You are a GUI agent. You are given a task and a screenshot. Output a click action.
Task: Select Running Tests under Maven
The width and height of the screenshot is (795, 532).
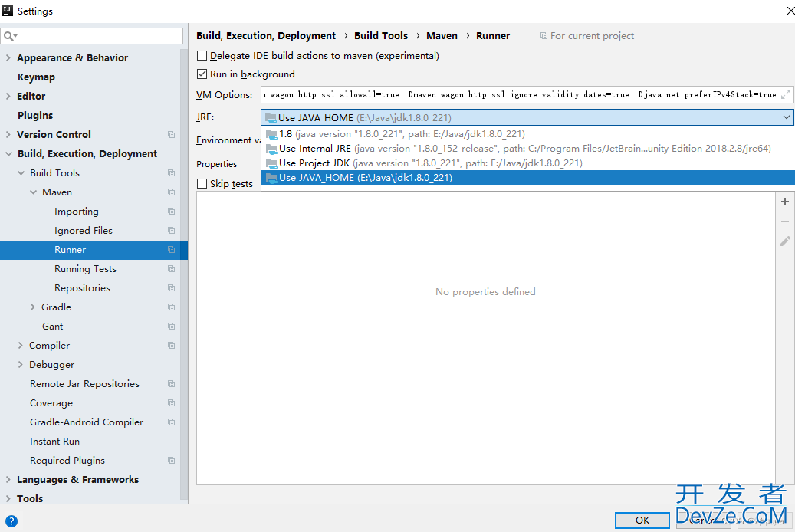click(x=85, y=269)
